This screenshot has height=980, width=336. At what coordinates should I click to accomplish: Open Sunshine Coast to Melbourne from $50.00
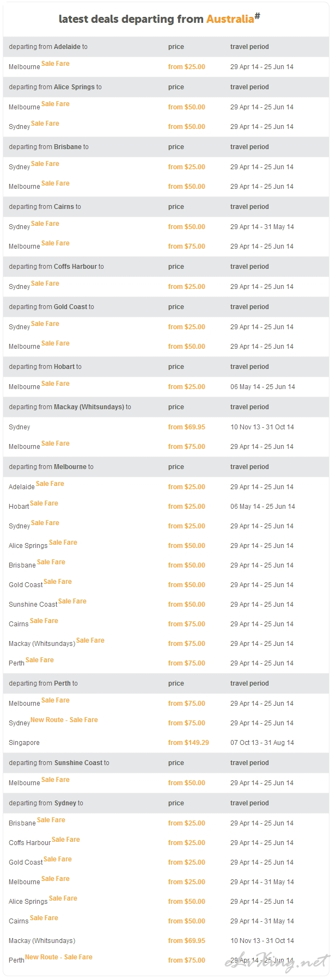coord(186,783)
